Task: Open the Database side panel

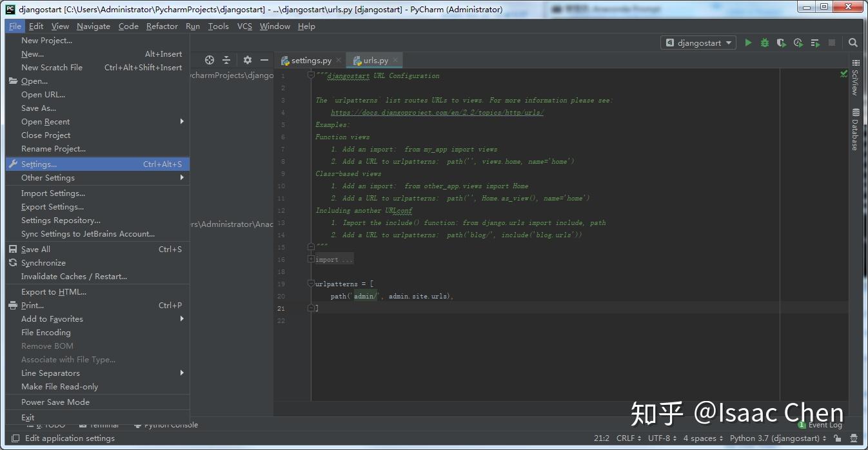Action: (x=856, y=129)
